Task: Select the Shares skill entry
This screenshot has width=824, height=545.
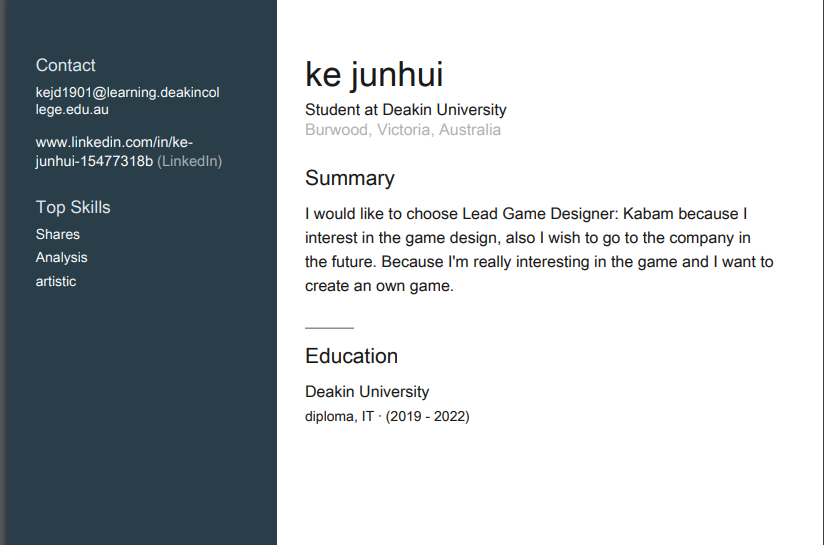Action: (x=58, y=234)
